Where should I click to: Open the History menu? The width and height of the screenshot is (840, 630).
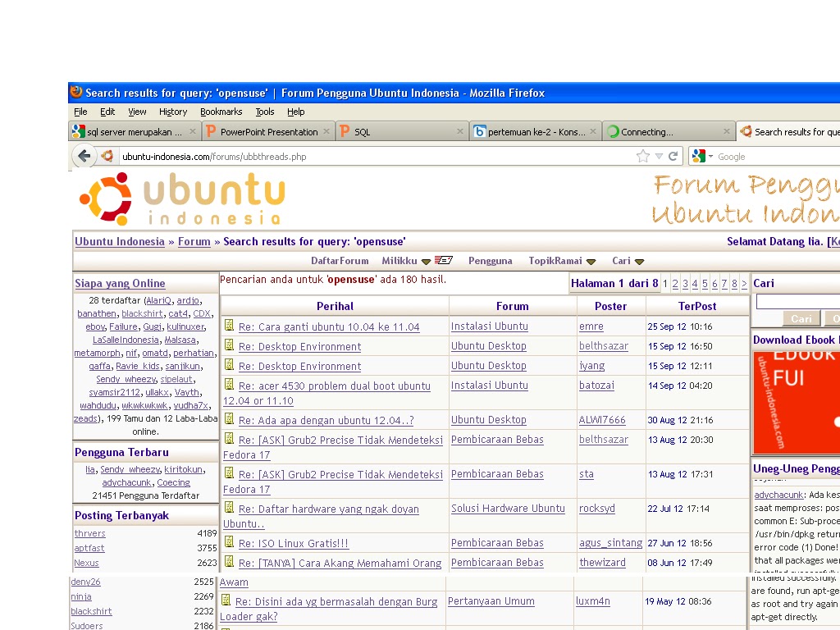pyautogui.click(x=173, y=112)
